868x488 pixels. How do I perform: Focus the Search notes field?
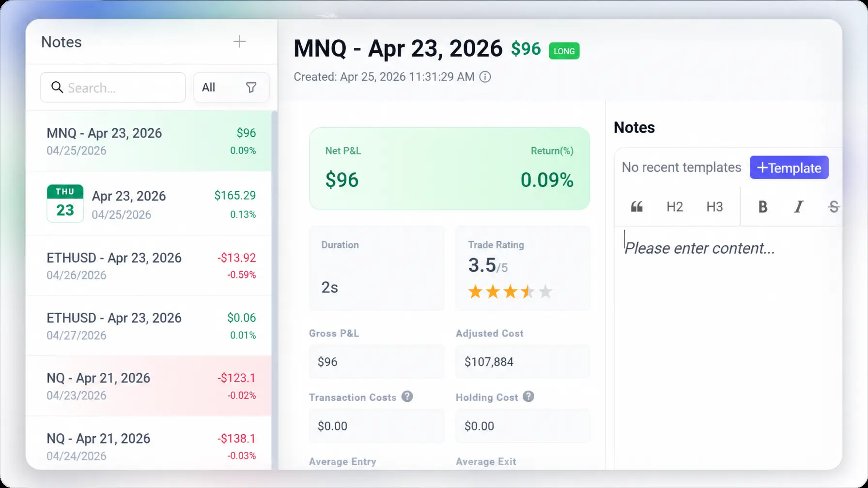tap(113, 88)
